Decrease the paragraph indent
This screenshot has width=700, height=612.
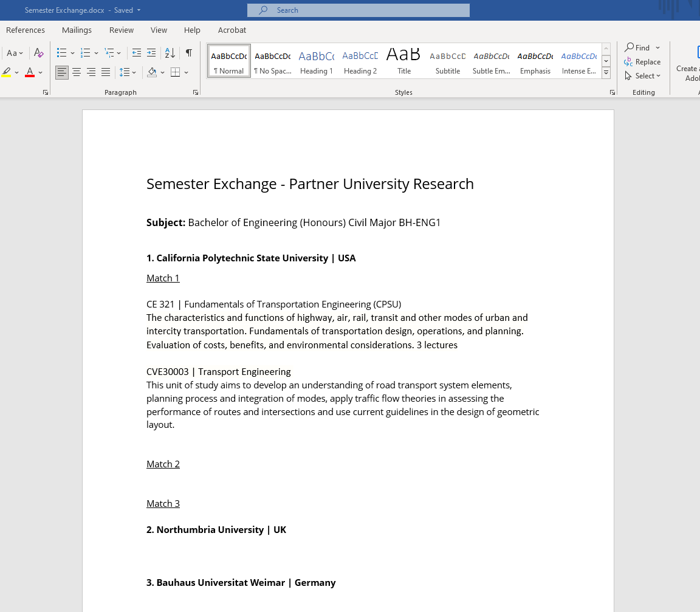click(137, 53)
